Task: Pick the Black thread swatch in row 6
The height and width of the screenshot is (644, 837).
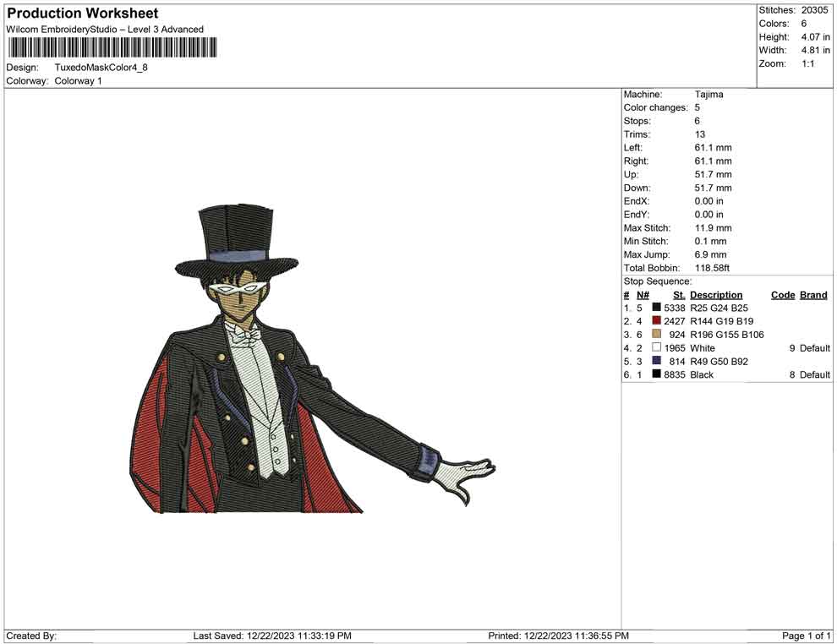Action: pos(657,374)
